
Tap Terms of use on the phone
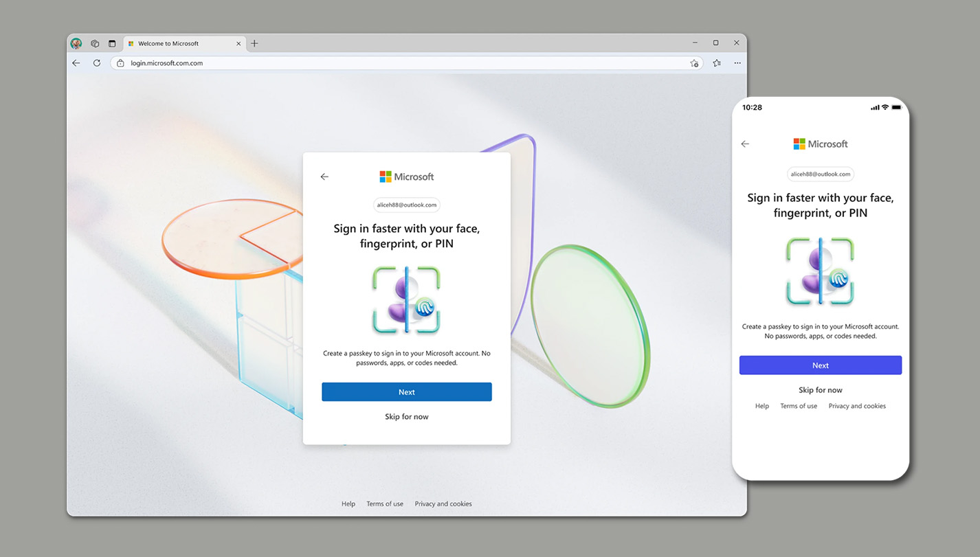799,406
